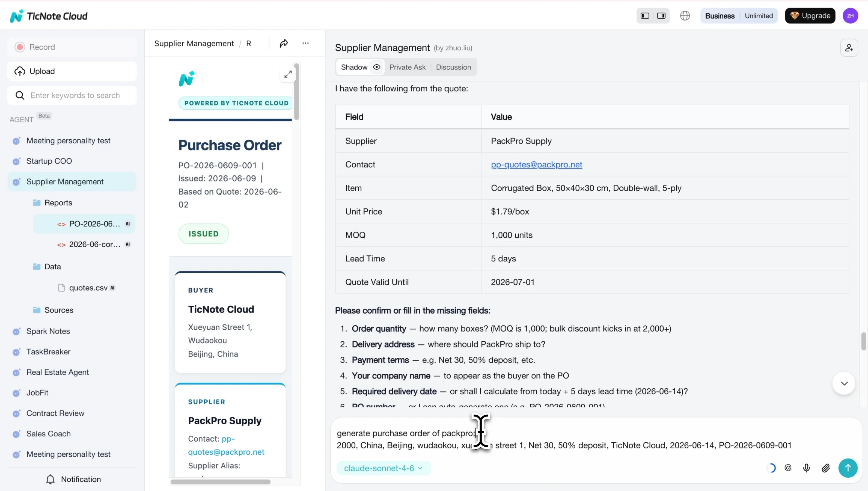Toggle the left panel layout icon
868x491 pixels.
[645, 16]
